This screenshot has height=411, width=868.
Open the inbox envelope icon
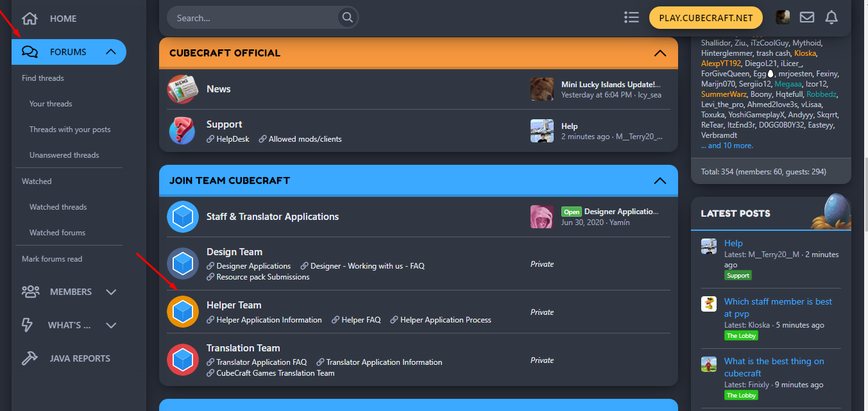807,18
